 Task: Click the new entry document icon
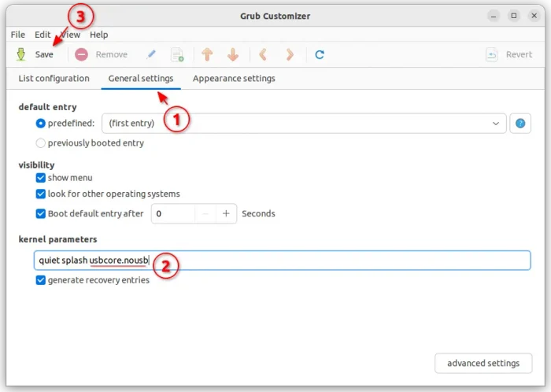pos(177,55)
